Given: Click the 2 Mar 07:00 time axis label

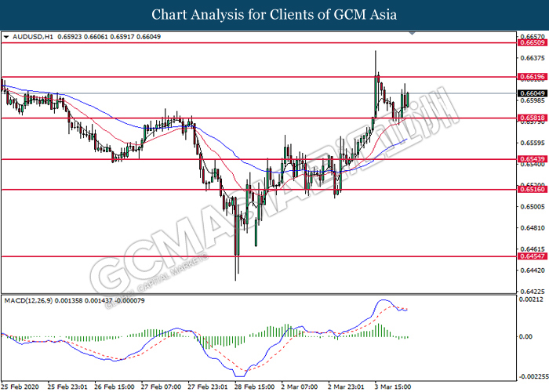Looking at the screenshot, I should click(300, 387).
